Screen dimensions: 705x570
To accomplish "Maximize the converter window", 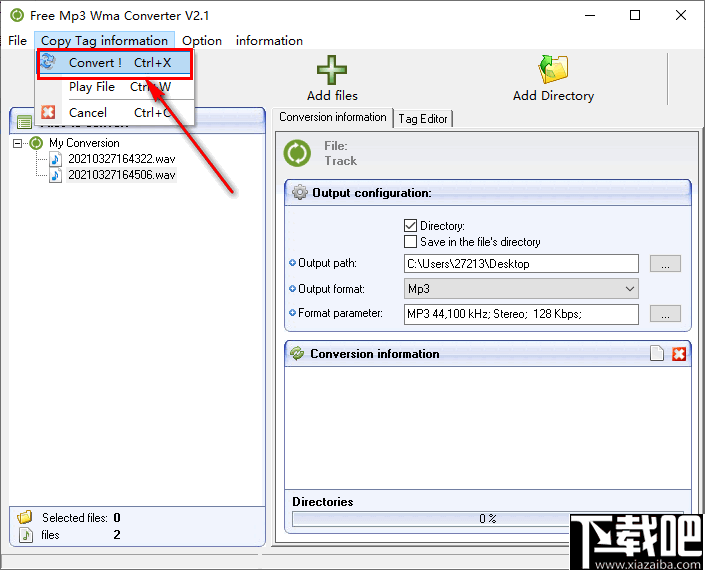I will coord(635,15).
